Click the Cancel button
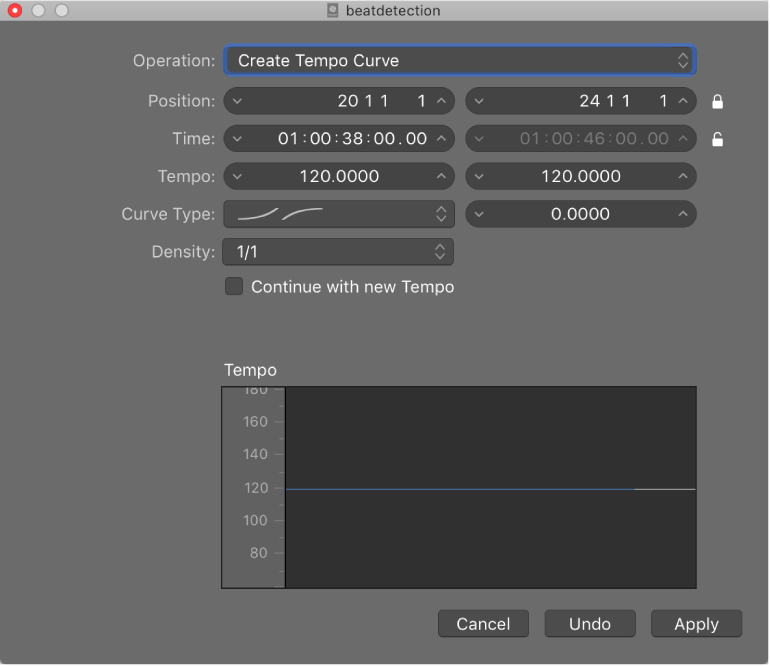The width and height of the screenshot is (770, 666). pos(483,624)
